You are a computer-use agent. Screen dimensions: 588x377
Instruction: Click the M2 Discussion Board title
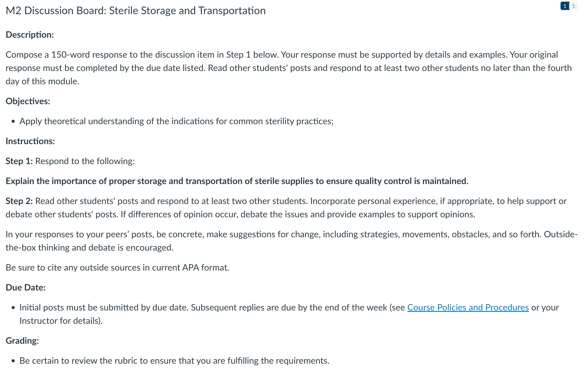pos(136,11)
